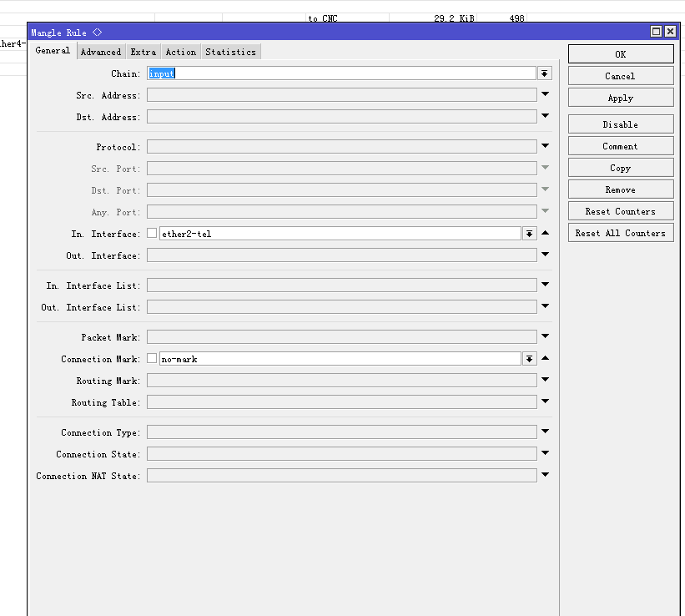Toggle the Connection Mark invert checkbox
This screenshot has height=616, width=685.
(152, 358)
